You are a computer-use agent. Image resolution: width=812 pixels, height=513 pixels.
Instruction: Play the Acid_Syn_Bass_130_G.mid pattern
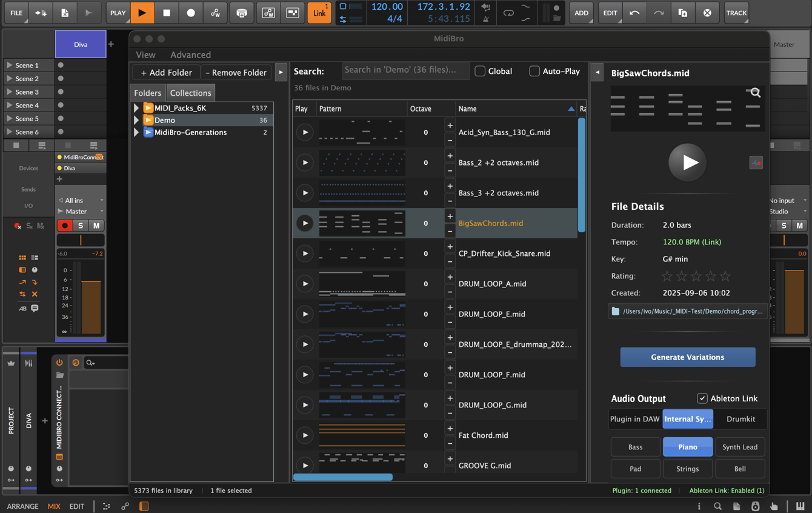point(305,132)
